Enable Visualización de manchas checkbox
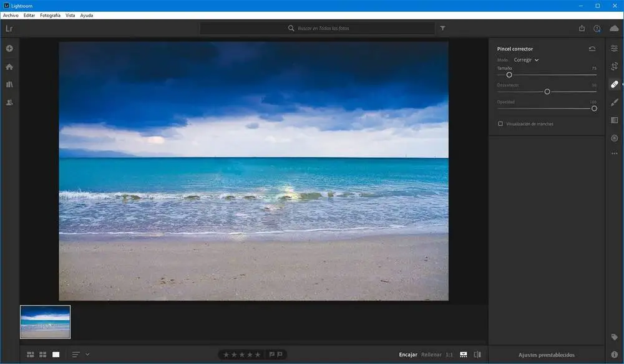Viewport: 624px width, 364px height. click(x=500, y=124)
